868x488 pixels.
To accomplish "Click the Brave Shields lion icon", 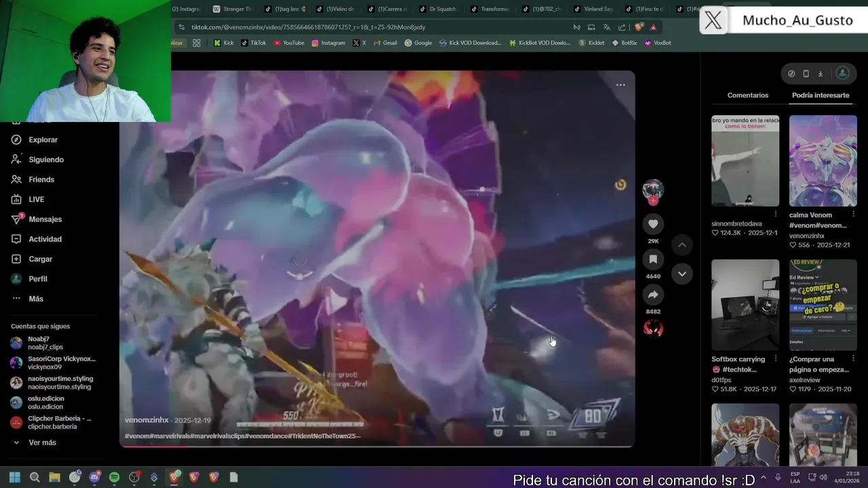I will [x=639, y=27].
